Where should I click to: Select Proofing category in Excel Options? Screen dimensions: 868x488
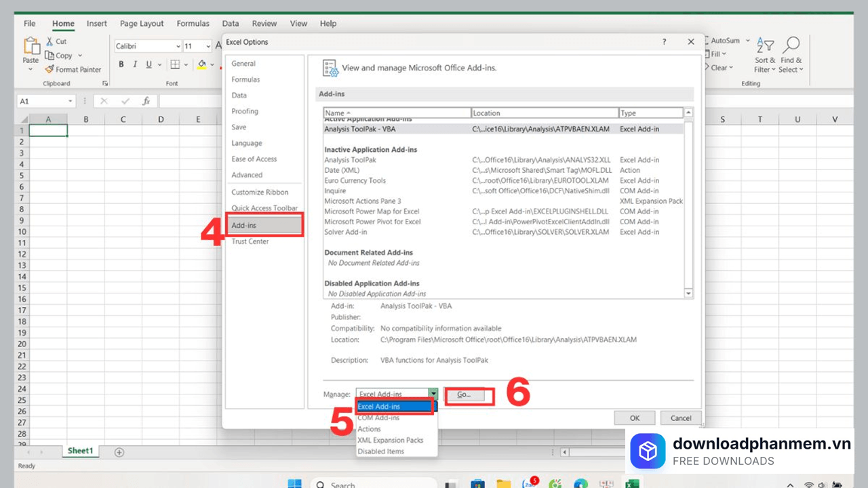[265, 111]
